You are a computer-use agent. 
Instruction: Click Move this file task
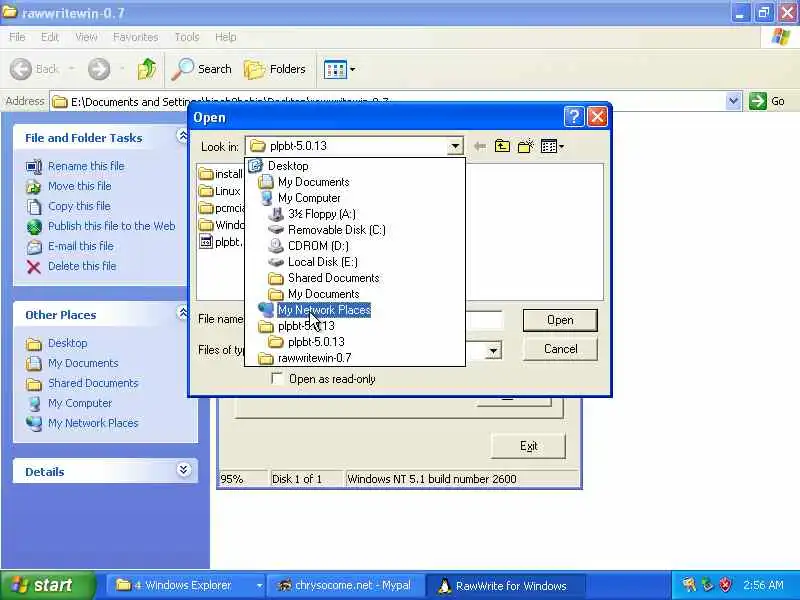click(80, 186)
